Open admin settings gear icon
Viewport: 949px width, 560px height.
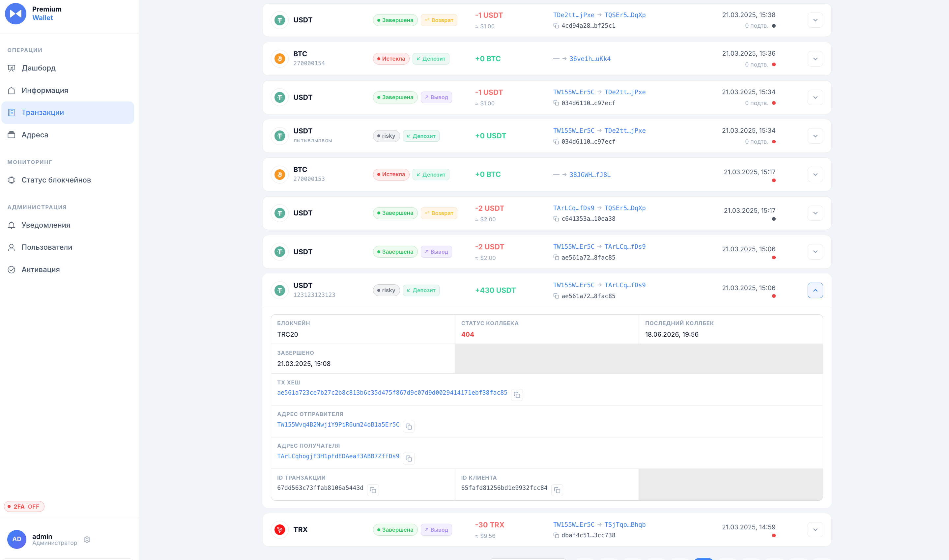87,539
